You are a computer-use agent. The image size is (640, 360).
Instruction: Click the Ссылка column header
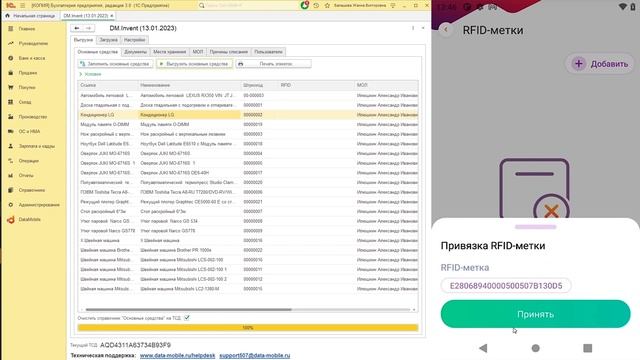tap(108, 85)
